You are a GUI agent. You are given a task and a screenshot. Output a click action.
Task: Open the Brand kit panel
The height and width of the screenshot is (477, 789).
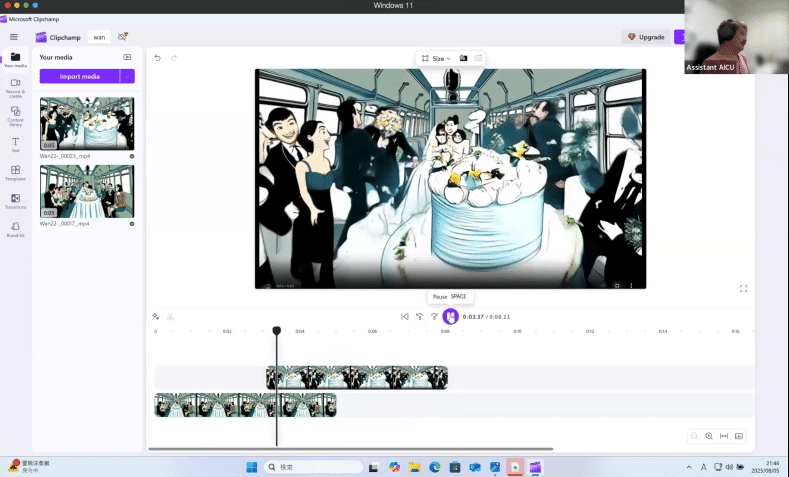tap(15, 229)
